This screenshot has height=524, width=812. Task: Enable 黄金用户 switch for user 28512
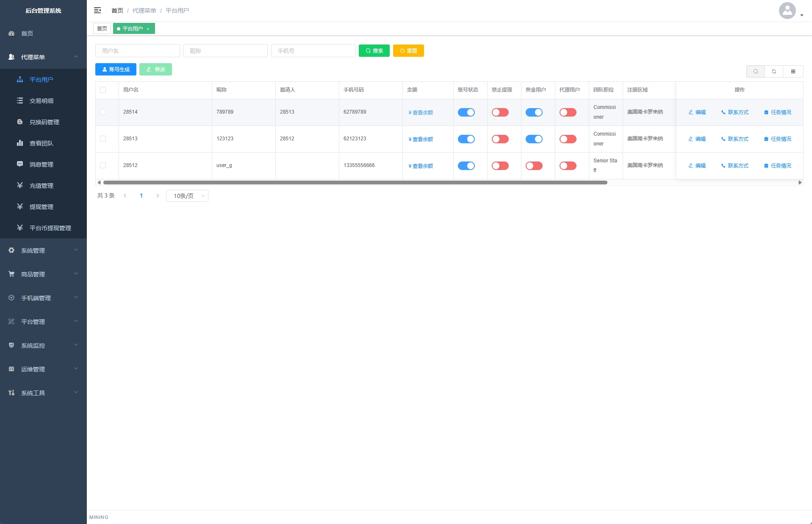pyautogui.click(x=534, y=166)
